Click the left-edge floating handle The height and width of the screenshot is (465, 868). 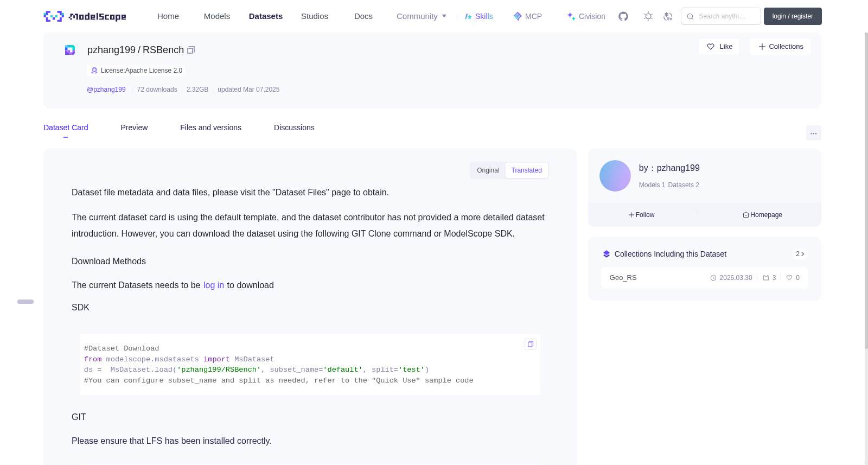25,302
